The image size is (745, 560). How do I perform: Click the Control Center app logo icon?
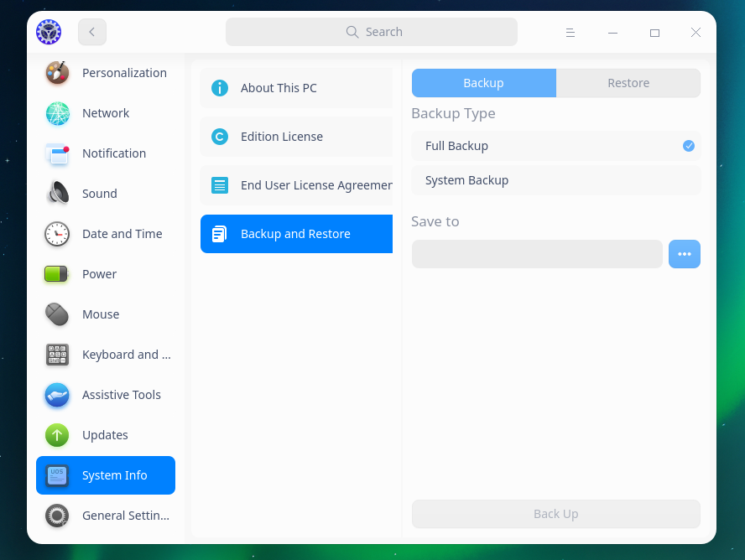point(49,32)
